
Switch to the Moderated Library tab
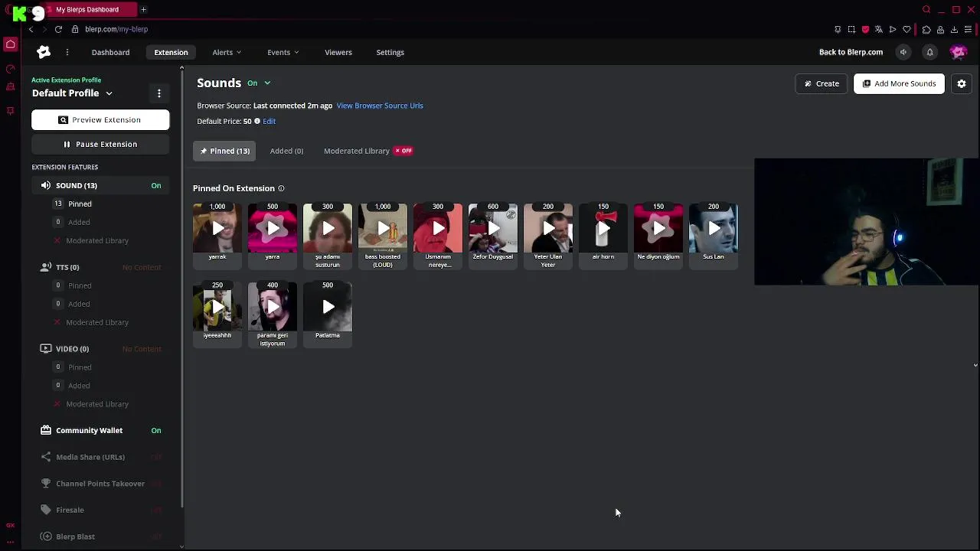[356, 151]
